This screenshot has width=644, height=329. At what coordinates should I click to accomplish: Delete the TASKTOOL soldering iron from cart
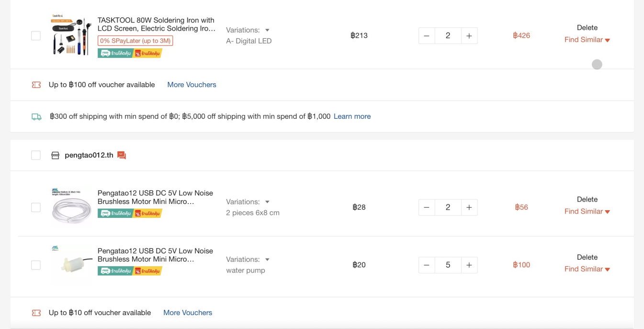coord(587,28)
